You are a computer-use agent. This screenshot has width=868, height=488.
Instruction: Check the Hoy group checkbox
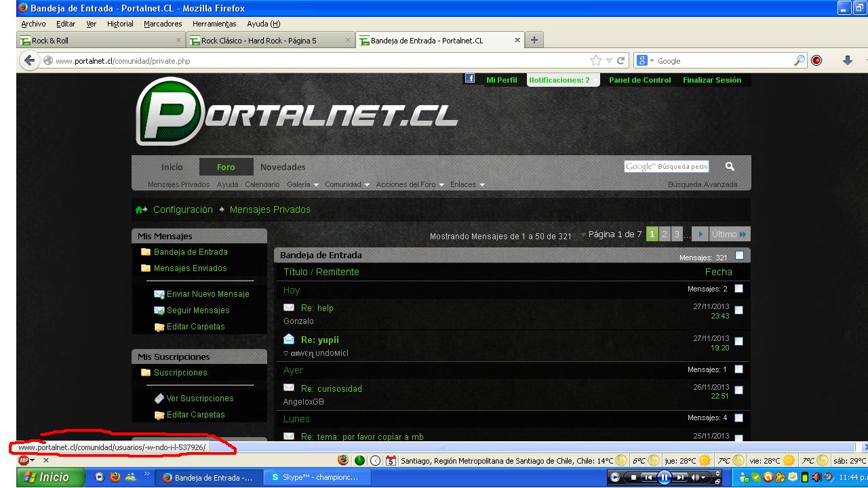click(x=738, y=289)
